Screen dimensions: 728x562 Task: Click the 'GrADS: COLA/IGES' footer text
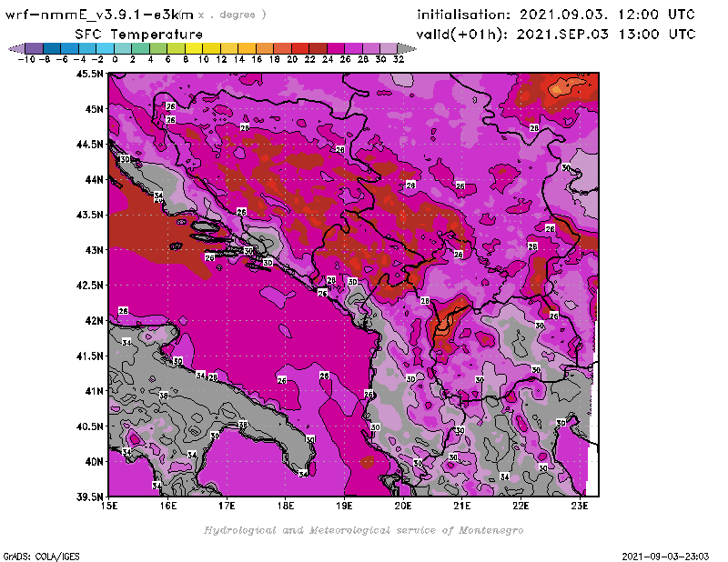[x=41, y=557]
